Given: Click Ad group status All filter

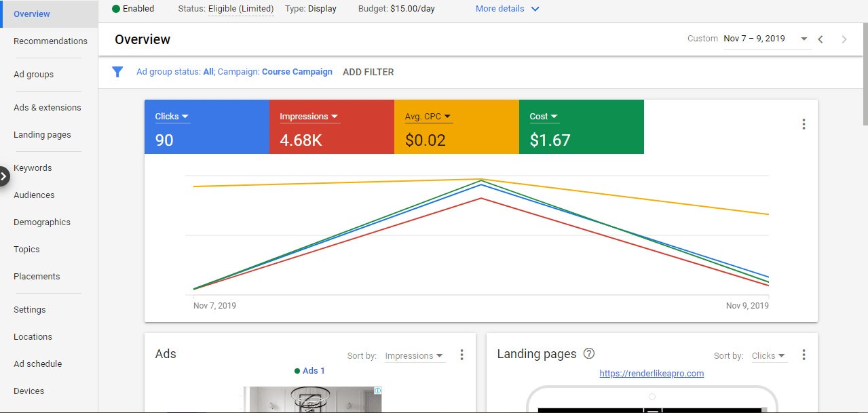Looking at the screenshot, I should (175, 72).
